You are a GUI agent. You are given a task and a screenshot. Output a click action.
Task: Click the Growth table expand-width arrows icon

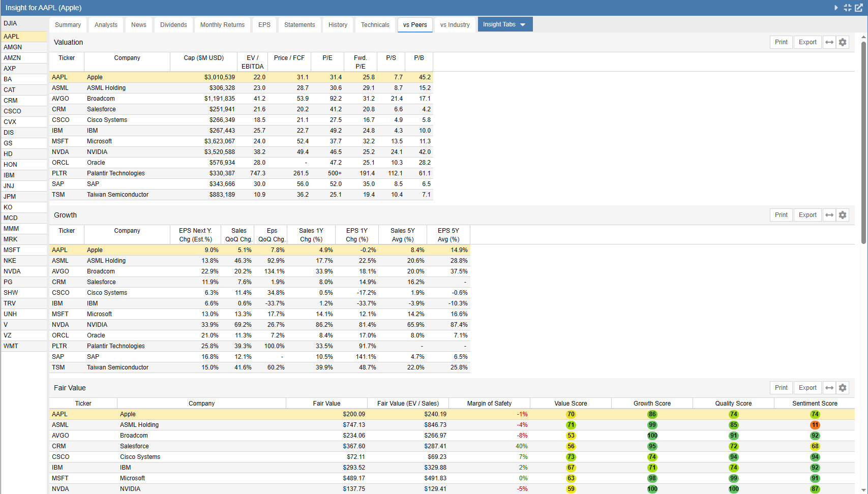click(829, 215)
